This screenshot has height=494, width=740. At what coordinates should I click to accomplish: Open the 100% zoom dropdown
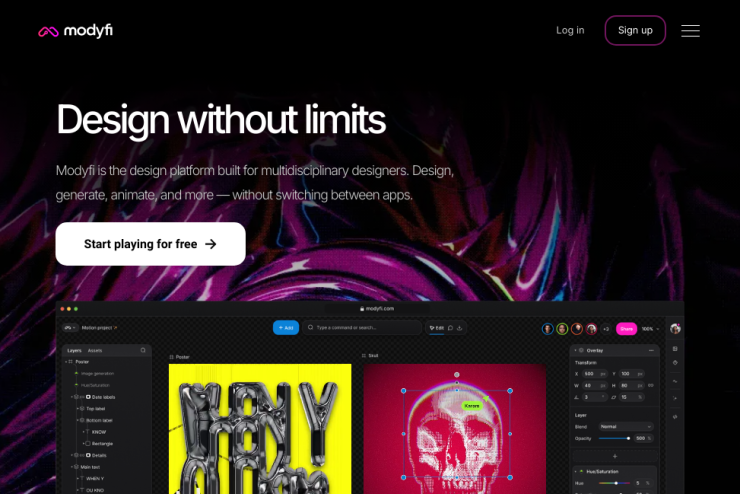tap(650, 329)
